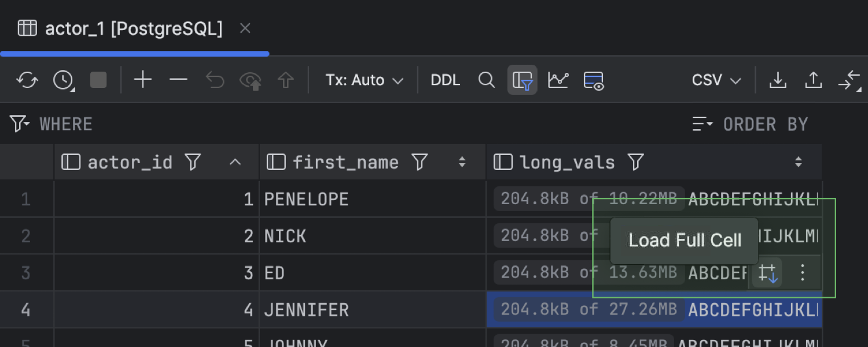Open the Tx: Auto transaction dropdown
The height and width of the screenshot is (347, 868).
click(x=364, y=80)
